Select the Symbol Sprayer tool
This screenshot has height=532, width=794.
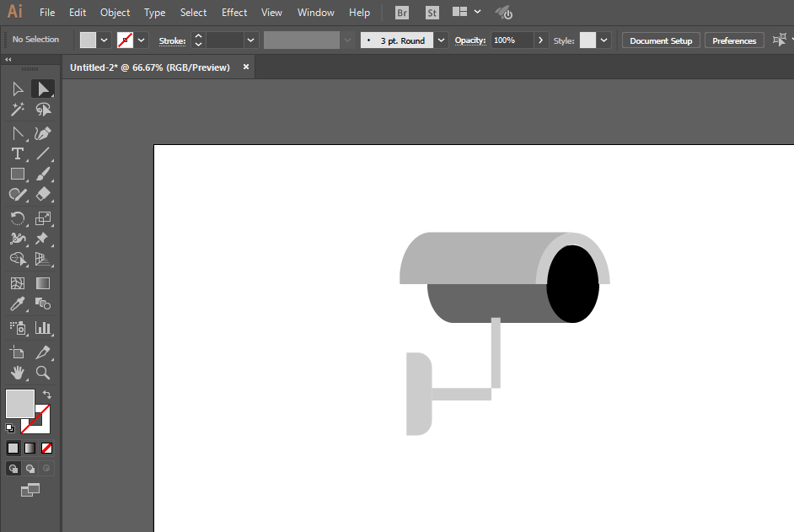18,328
